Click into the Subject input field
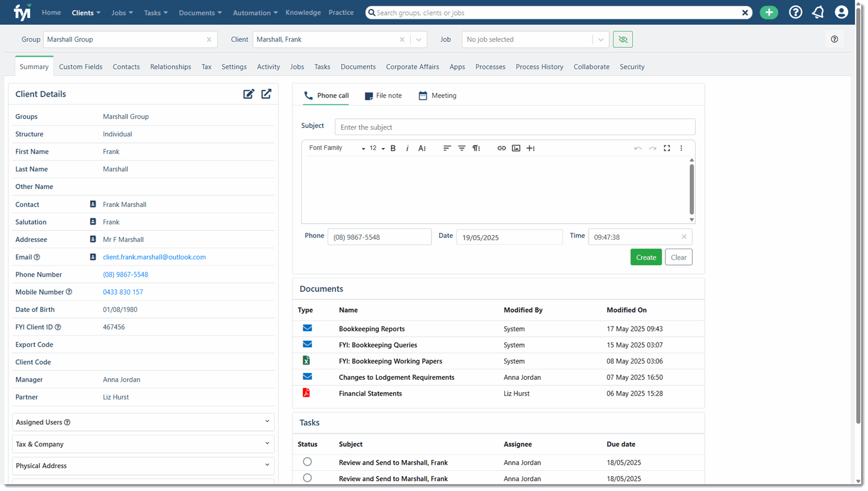Image resolution: width=868 pixels, height=491 pixels. tap(515, 127)
